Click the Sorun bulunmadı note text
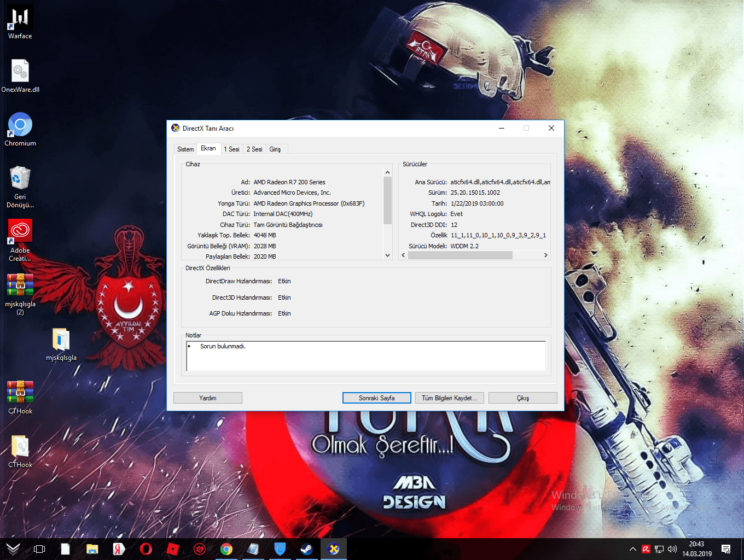The width and height of the screenshot is (744, 560). (x=223, y=346)
